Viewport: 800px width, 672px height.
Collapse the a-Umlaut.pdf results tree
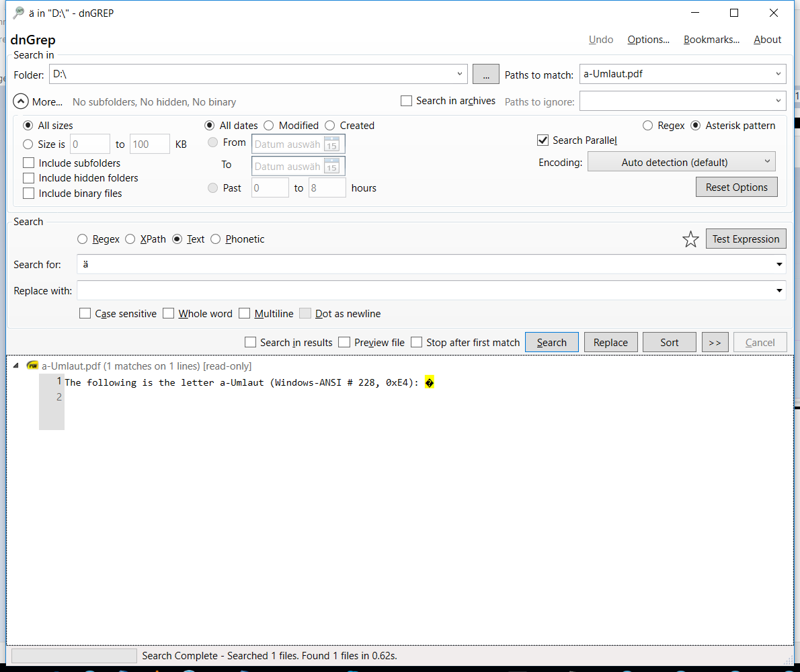pyautogui.click(x=15, y=366)
